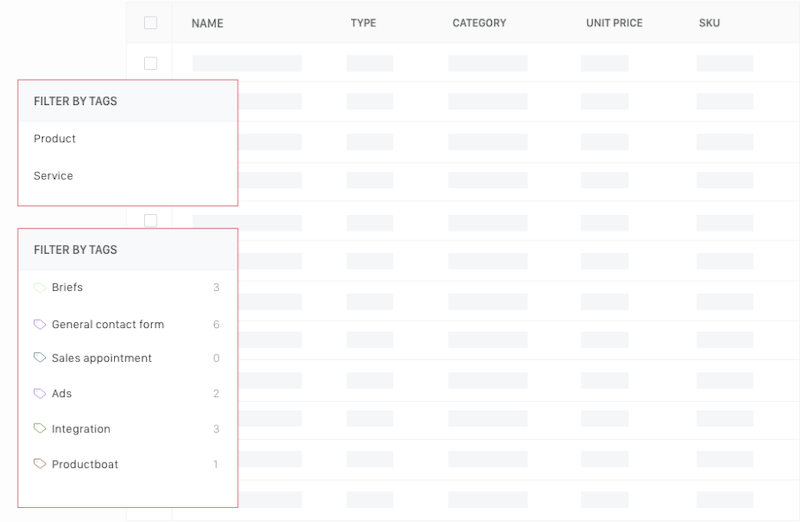Check the first table row checkbox
Image resolution: width=800 pixels, height=522 pixels.
pyautogui.click(x=151, y=63)
